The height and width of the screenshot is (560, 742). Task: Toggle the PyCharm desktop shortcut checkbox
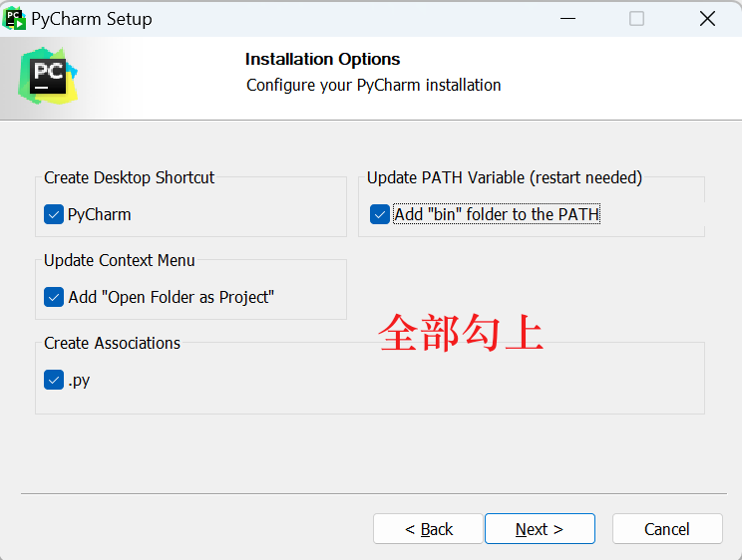54,214
